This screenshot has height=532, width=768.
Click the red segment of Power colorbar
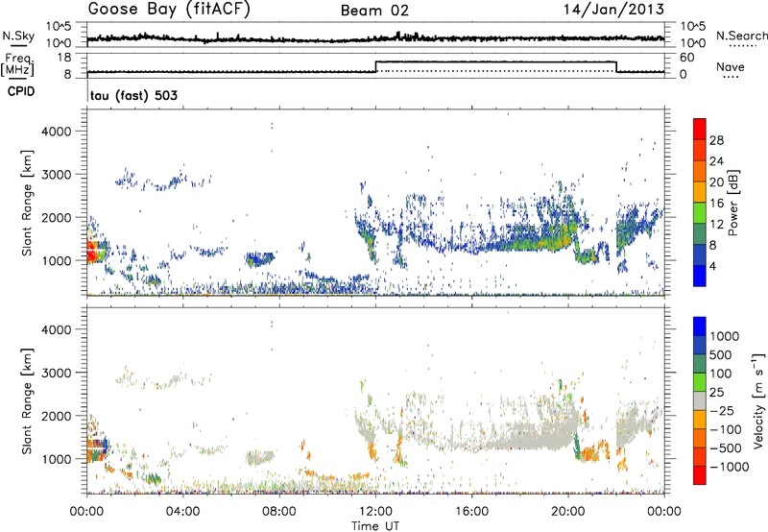coord(700,129)
